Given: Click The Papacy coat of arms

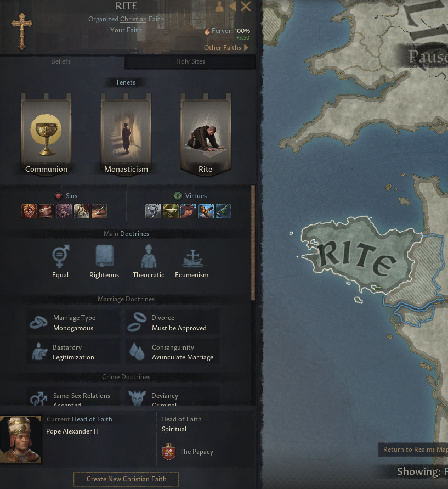Looking at the screenshot, I should click(168, 452).
